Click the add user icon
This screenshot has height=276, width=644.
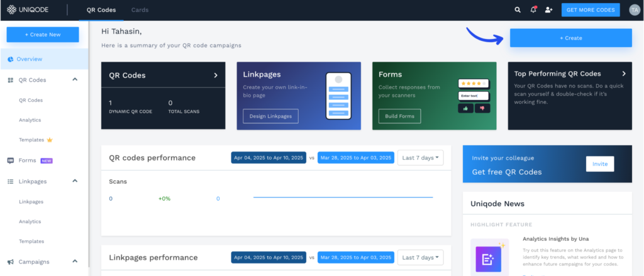(548, 10)
